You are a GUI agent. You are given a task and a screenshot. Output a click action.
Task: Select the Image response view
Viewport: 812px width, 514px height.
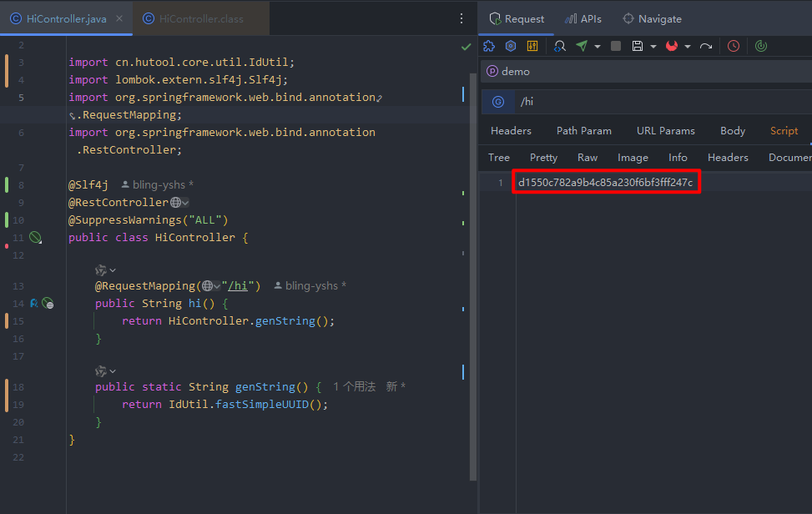[x=633, y=158]
